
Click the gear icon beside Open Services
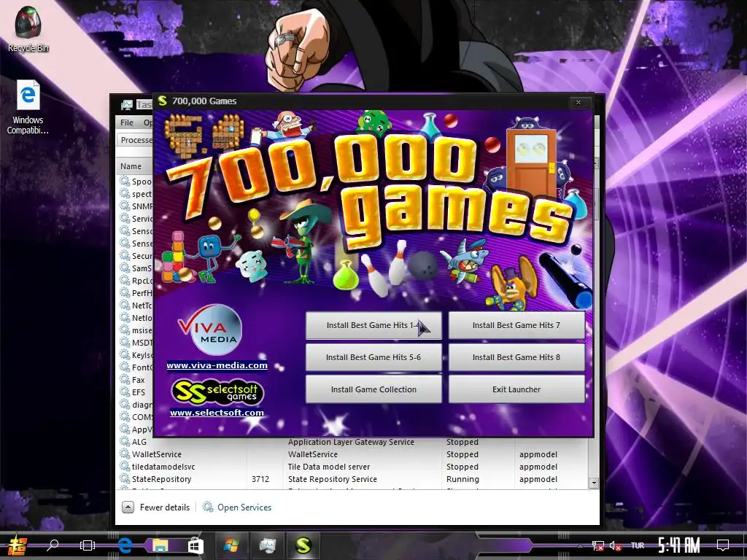click(208, 507)
